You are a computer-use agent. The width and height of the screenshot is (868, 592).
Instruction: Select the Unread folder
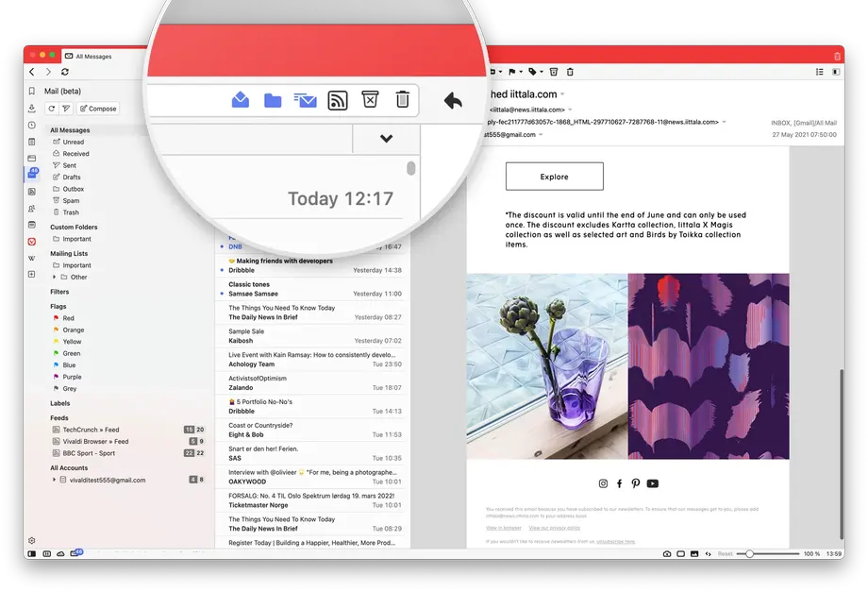pos(68,142)
